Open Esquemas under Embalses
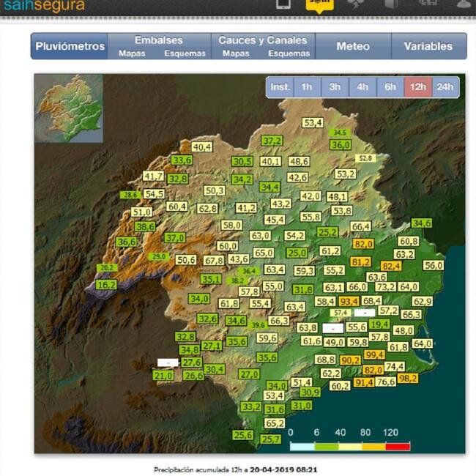Viewport: 476px width, 476px height. pyautogui.click(x=185, y=53)
